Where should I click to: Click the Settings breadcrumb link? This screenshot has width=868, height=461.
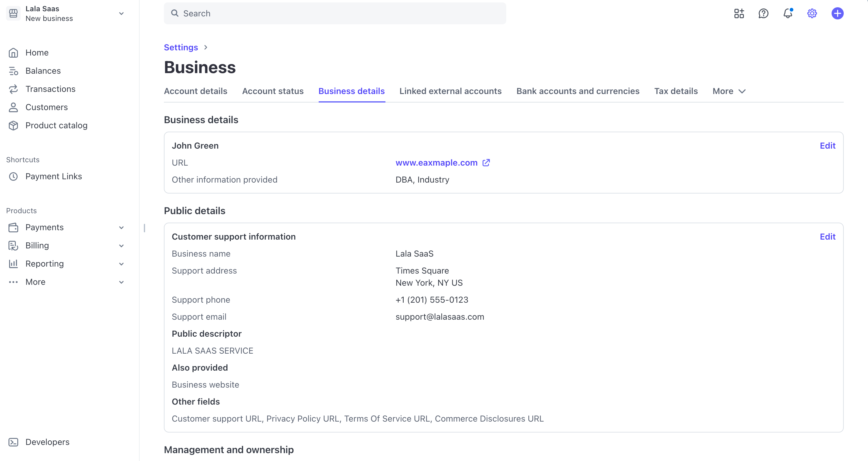coord(181,47)
